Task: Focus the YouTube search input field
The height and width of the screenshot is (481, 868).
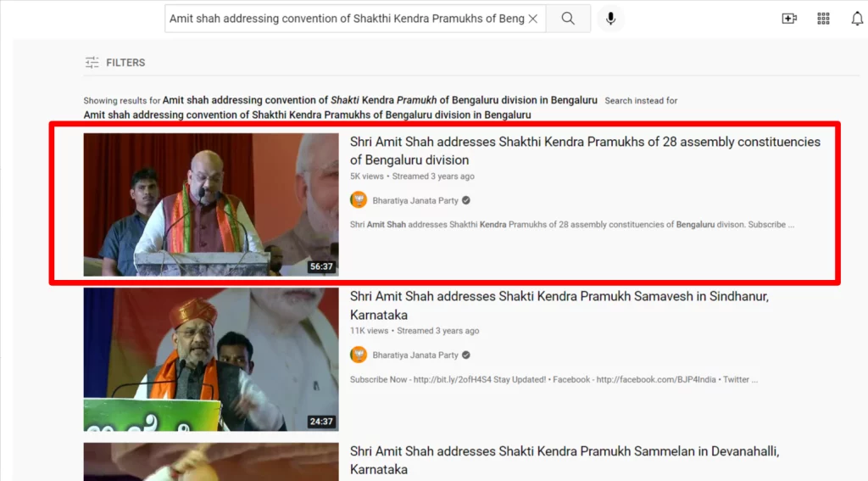Action: [346, 19]
